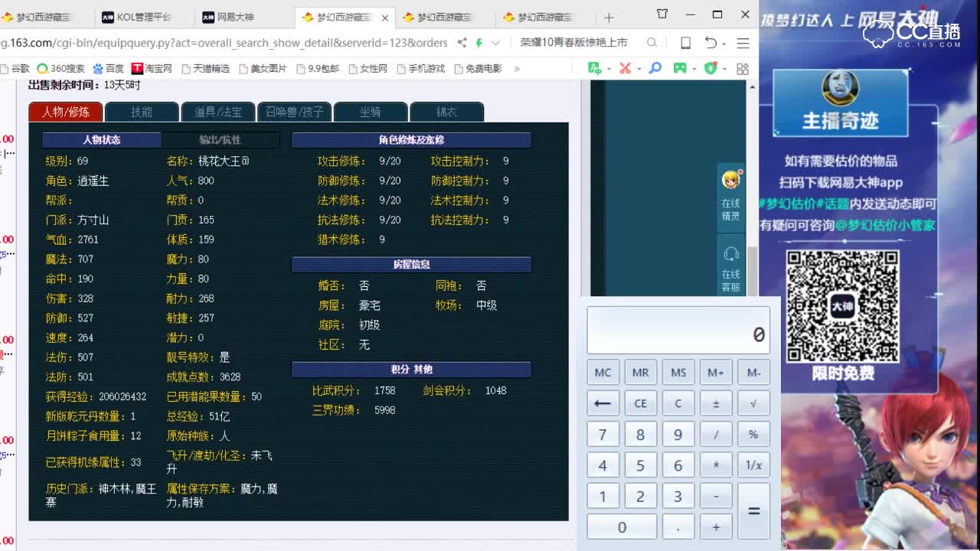Click the red scissors screenshot icon
The width and height of the screenshot is (980, 551).
[625, 69]
